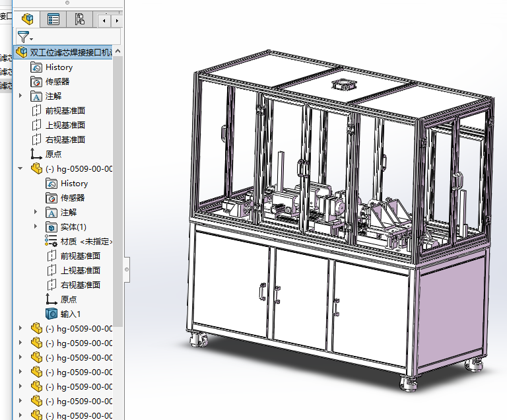Select the top-level 右视基准面 plane icon
Viewport: 507px width, 420px height.
point(36,140)
